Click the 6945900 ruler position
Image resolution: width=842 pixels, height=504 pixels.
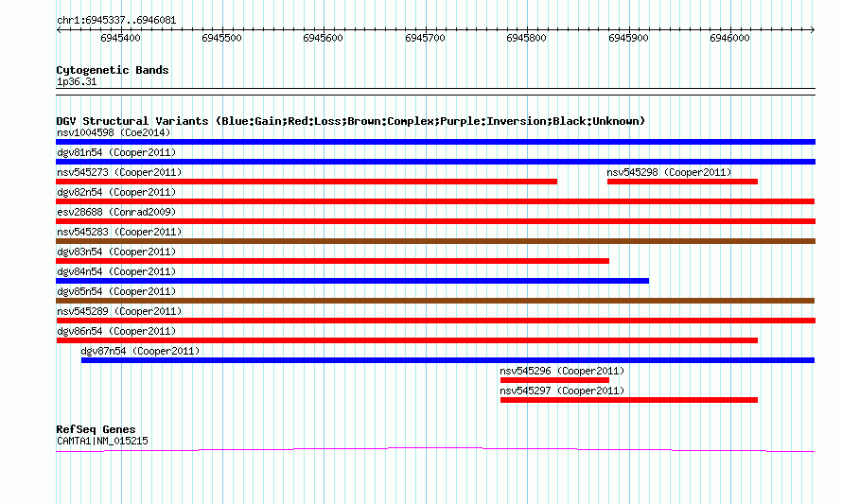(628, 38)
